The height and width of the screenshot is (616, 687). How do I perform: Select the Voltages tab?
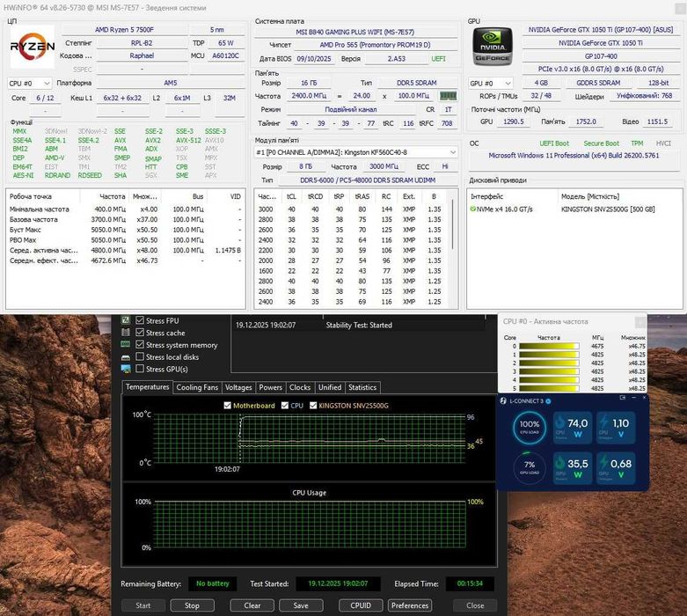click(238, 387)
